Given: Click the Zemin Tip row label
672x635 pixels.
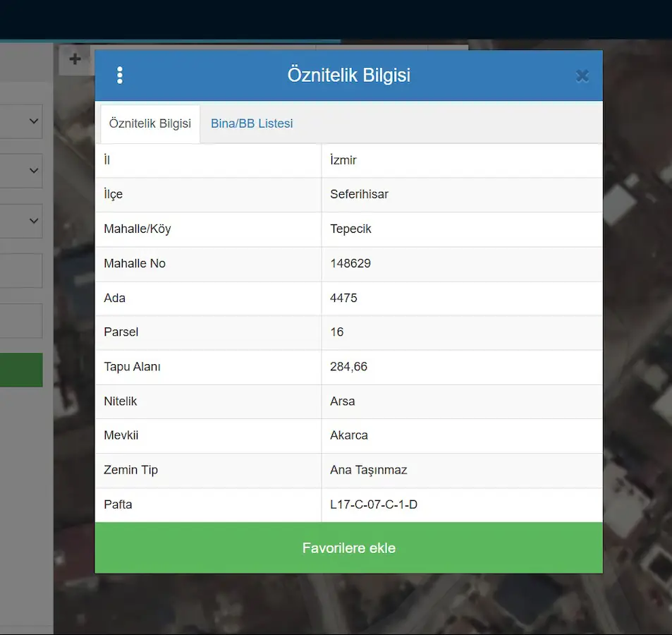Looking at the screenshot, I should 130,470.
